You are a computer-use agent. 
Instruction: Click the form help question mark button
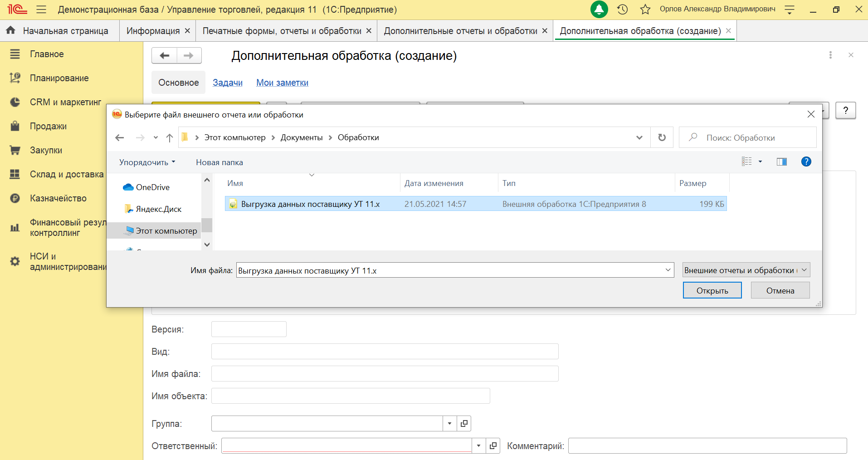[846, 110]
